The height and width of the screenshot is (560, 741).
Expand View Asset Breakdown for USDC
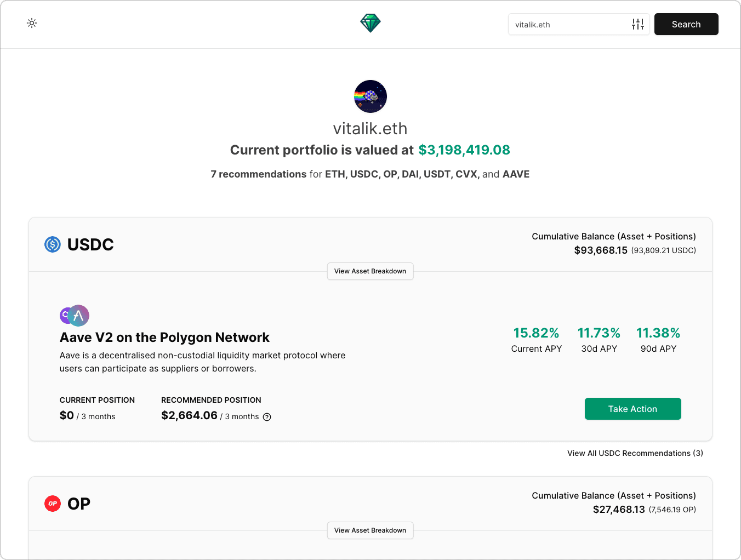click(x=371, y=271)
